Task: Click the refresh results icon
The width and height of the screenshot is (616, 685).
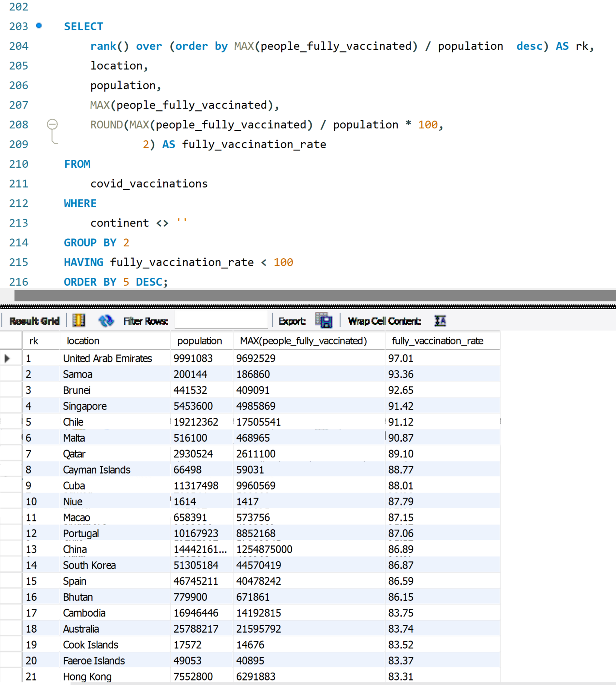Action: pyautogui.click(x=106, y=320)
